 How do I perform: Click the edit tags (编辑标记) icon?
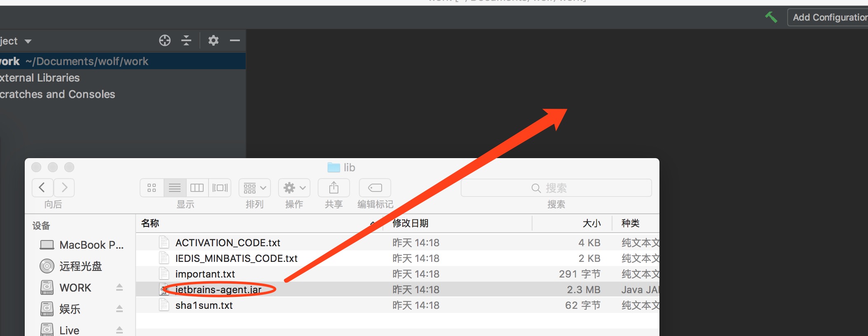click(375, 188)
